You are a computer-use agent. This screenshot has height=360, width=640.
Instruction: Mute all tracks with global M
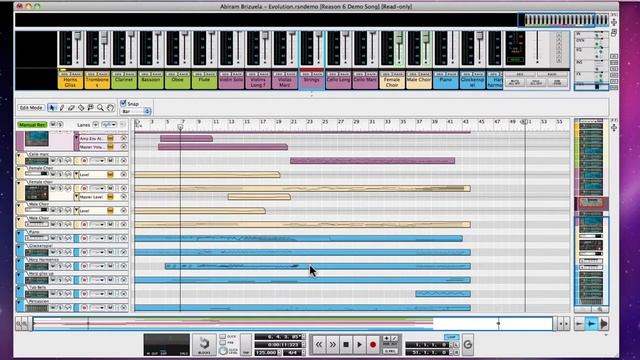pyautogui.click(x=53, y=124)
